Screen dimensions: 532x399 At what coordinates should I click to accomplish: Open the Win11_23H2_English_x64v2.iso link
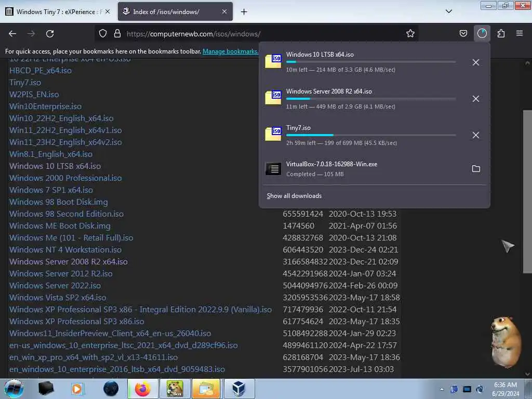coord(65,142)
